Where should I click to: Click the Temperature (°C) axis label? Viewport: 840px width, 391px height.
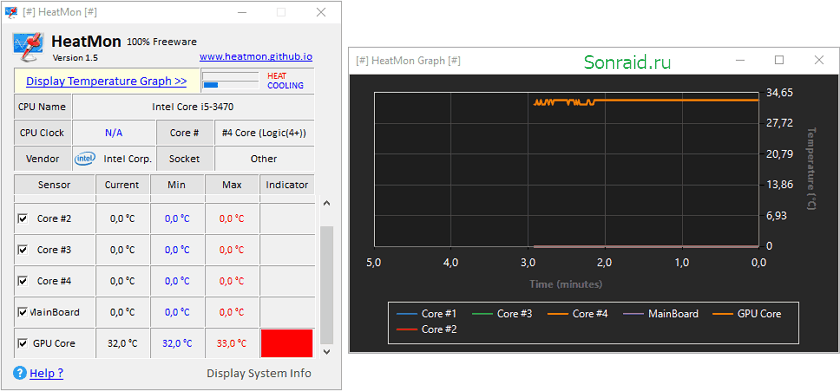click(x=811, y=168)
